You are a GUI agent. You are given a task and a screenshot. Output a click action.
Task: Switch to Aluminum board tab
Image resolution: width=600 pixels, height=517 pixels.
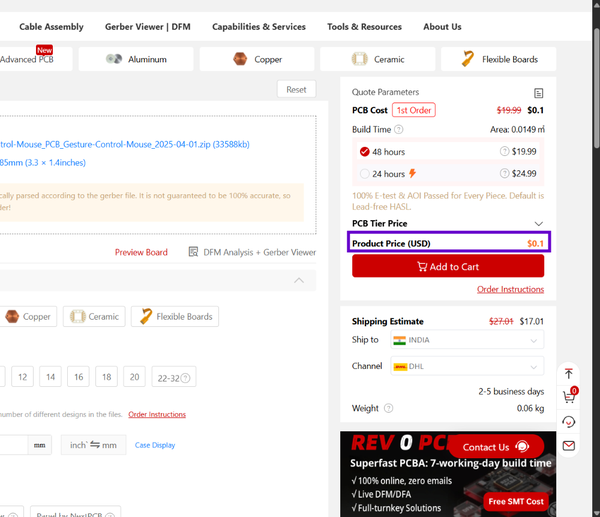136,59
